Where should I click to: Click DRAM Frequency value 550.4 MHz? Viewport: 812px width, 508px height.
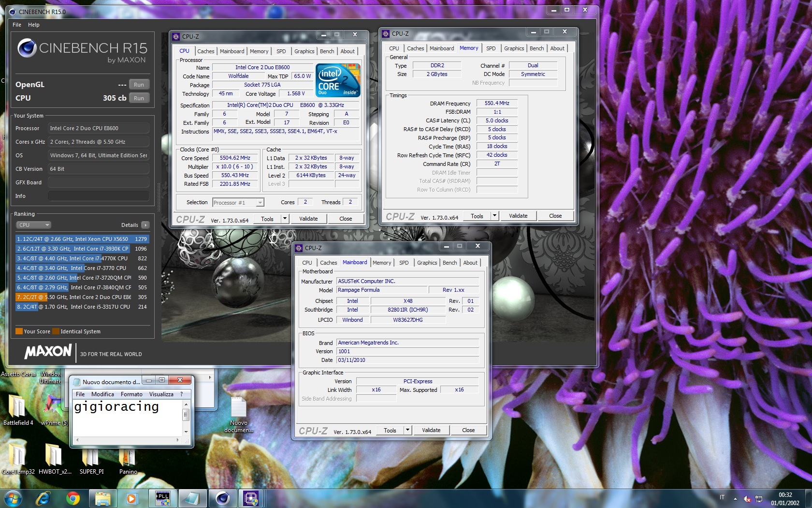(497, 103)
